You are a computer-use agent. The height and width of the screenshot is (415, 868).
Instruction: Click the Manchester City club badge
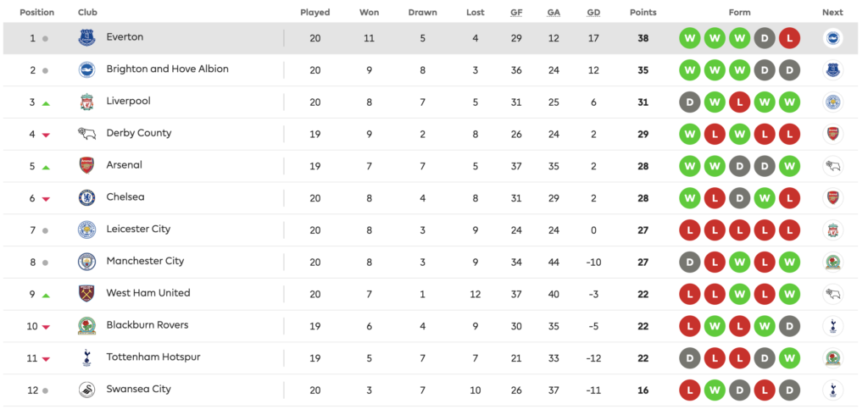[87, 262]
